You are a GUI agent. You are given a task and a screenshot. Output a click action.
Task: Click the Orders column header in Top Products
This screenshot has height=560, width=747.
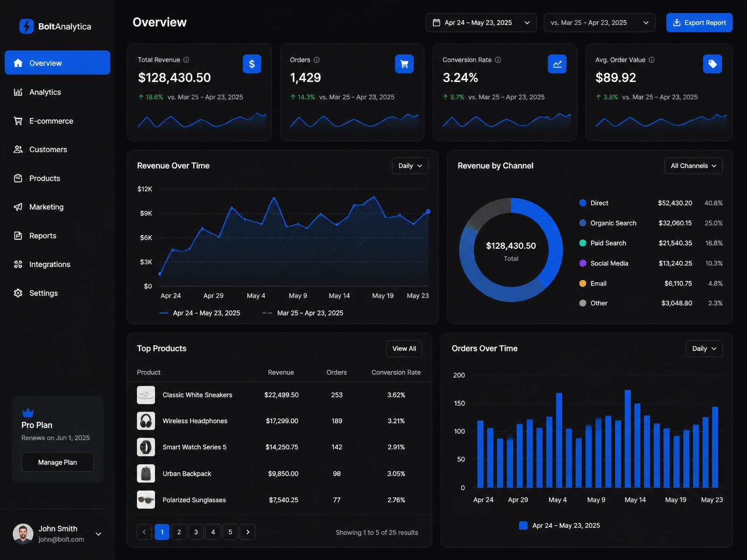click(337, 372)
